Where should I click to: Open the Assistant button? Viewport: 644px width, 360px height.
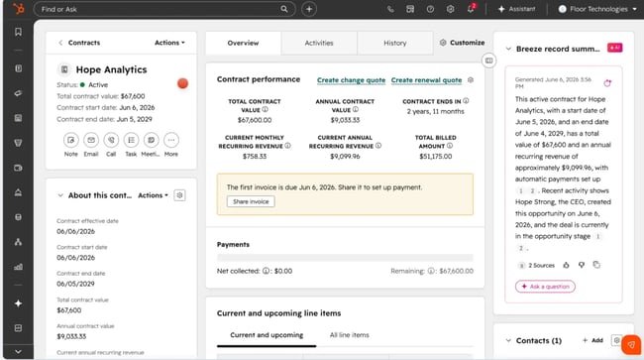(x=516, y=9)
